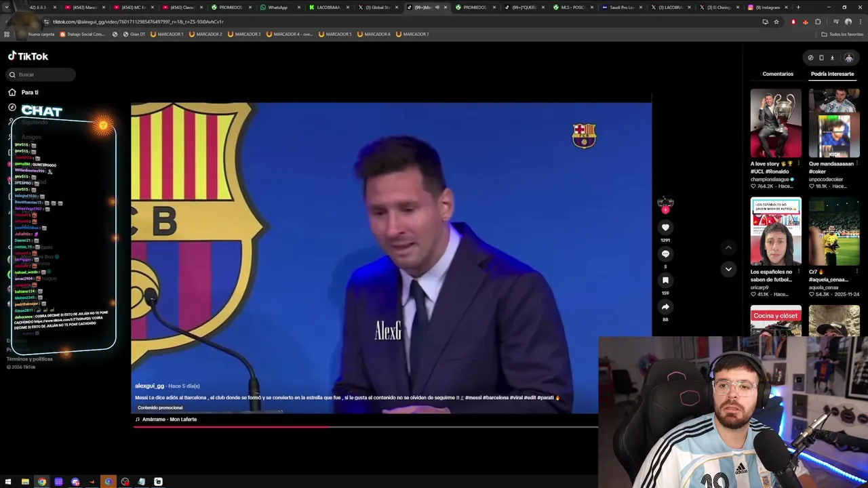Open Chrome from taskbar
The height and width of the screenshot is (488, 868).
(x=42, y=482)
